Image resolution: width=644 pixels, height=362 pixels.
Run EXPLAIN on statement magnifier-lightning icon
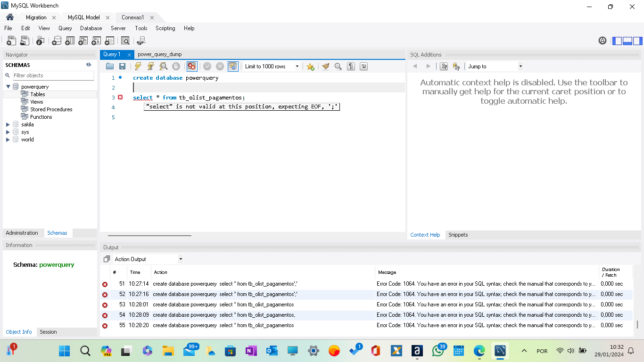point(163,66)
